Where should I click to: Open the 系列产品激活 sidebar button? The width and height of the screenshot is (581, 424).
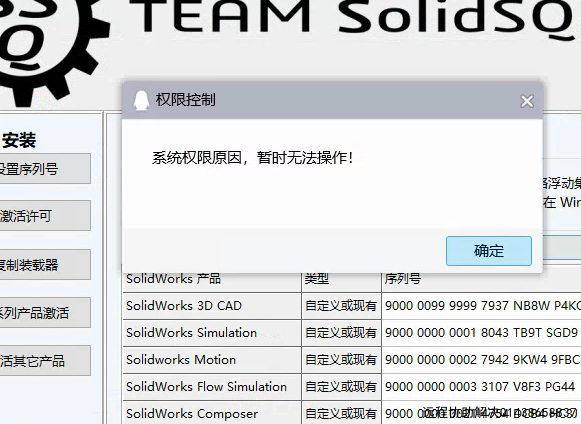click(44, 312)
